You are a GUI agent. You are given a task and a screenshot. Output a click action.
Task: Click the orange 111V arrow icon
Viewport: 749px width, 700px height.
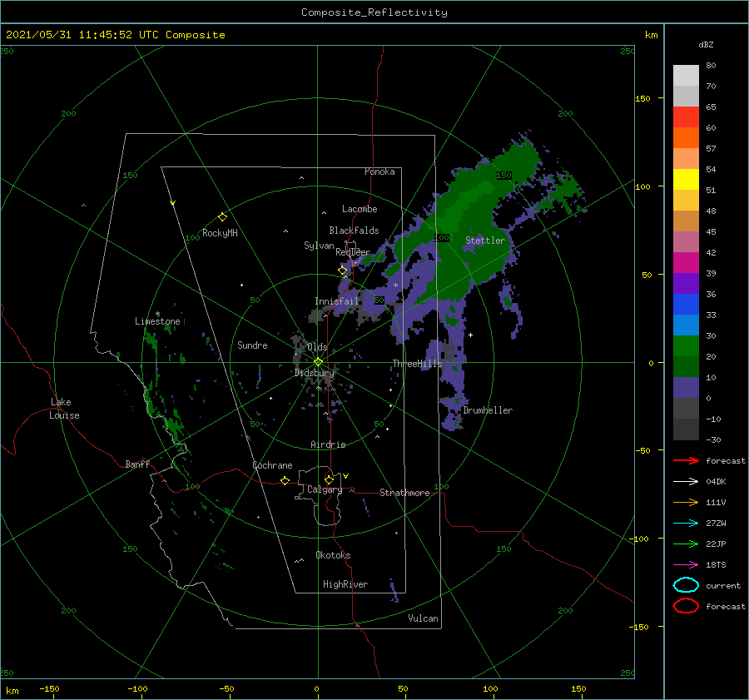[x=686, y=502]
